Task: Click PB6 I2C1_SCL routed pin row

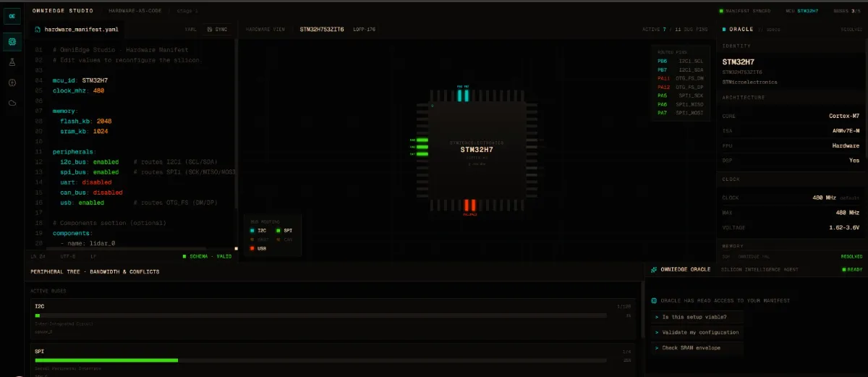Action: (x=679, y=62)
